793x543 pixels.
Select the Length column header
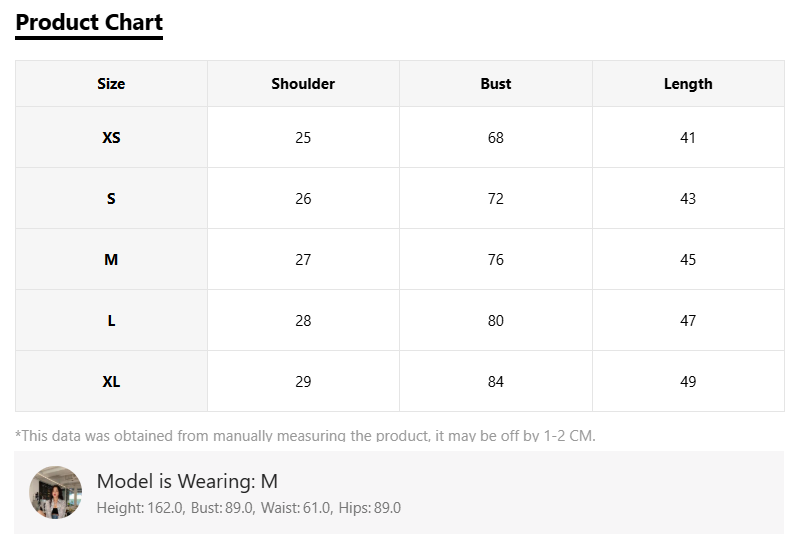click(x=688, y=83)
